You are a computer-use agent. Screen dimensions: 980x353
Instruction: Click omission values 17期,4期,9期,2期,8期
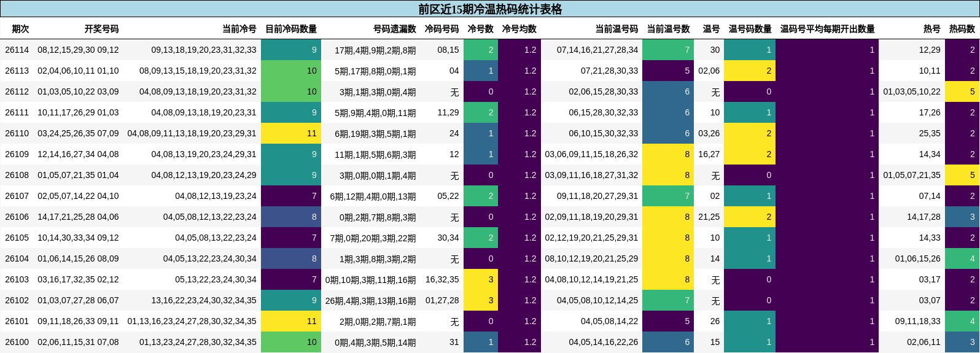coord(375,50)
